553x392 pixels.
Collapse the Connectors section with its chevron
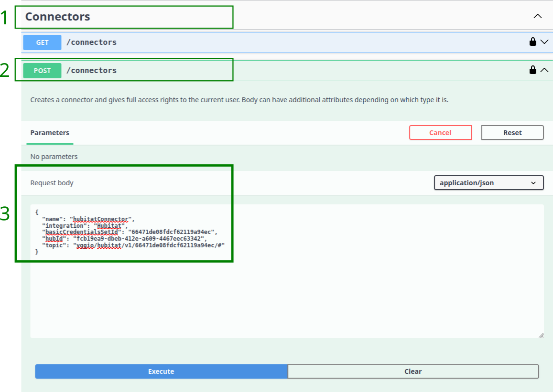tap(538, 16)
